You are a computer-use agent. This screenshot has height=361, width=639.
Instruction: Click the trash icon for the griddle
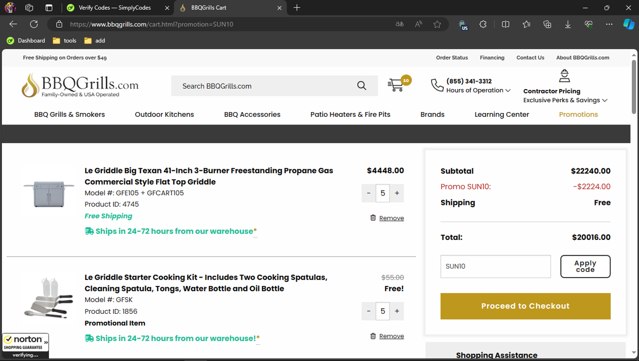pos(373,218)
